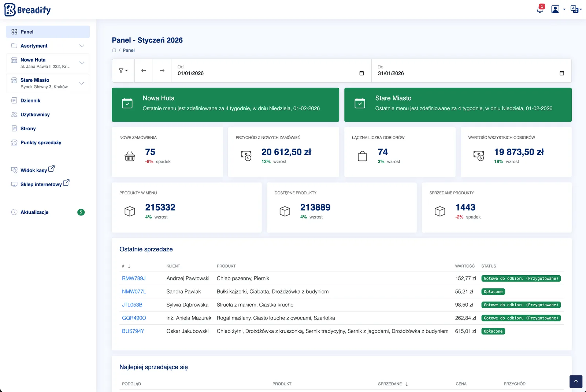Image resolution: width=586 pixels, height=392 pixels.
Task: Open calendar picker in Od date field
Action: click(361, 73)
